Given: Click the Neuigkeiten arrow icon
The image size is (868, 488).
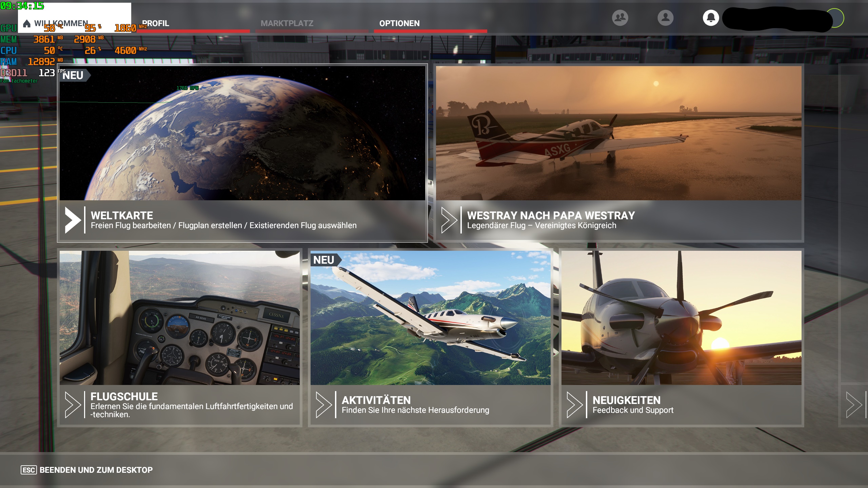Looking at the screenshot, I should pos(574,405).
